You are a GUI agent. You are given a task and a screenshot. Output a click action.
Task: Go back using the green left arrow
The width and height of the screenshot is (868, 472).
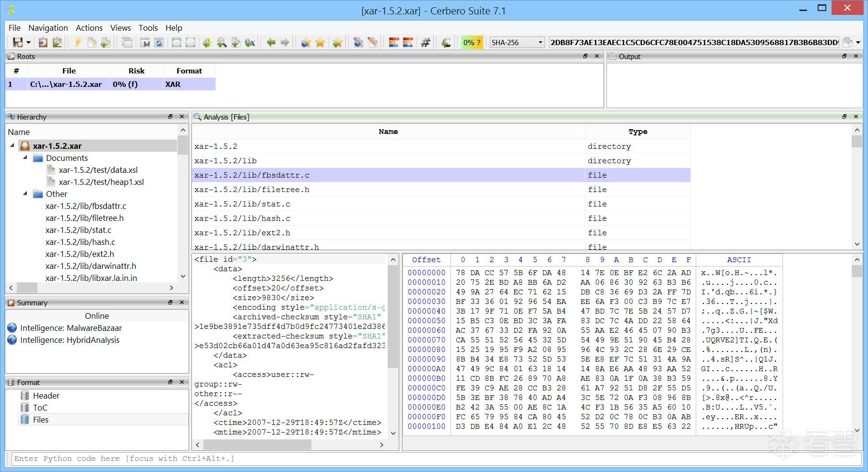271,43
